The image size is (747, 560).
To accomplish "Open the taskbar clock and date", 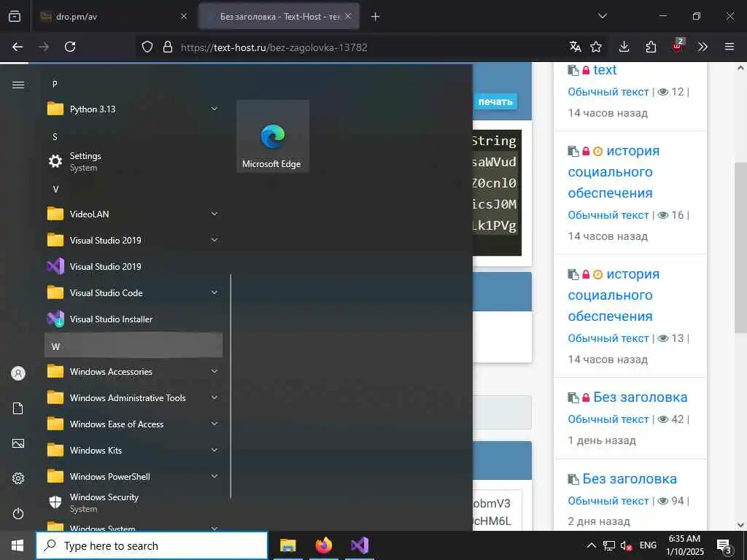I will 684,545.
